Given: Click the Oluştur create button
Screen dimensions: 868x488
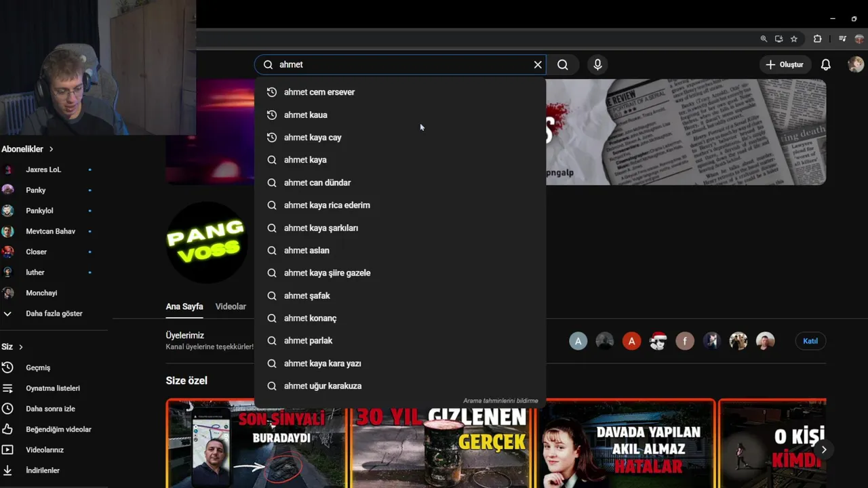Looking at the screenshot, I should 785,64.
